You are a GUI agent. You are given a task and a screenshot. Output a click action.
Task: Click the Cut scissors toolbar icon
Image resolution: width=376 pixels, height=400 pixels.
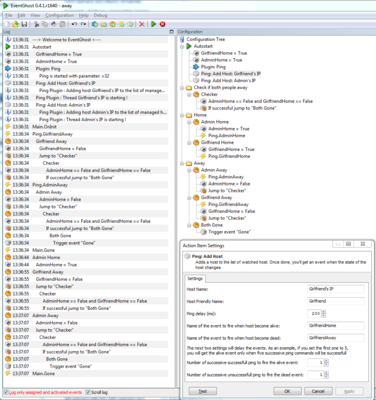coord(36,24)
